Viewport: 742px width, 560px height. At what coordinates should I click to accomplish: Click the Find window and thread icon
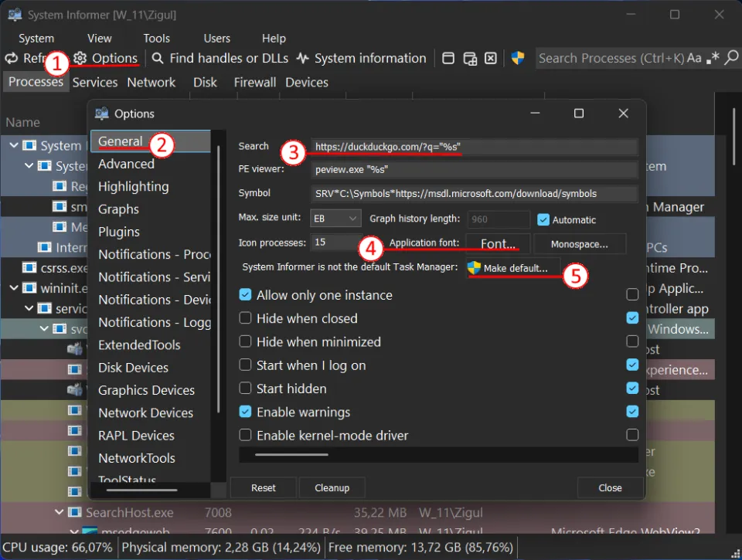coord(470,59)
